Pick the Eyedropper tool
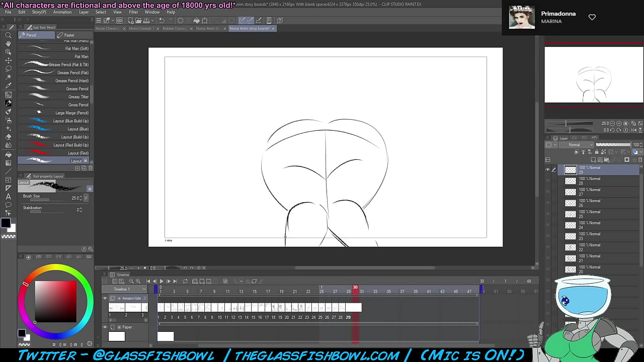 click(8, 85)
